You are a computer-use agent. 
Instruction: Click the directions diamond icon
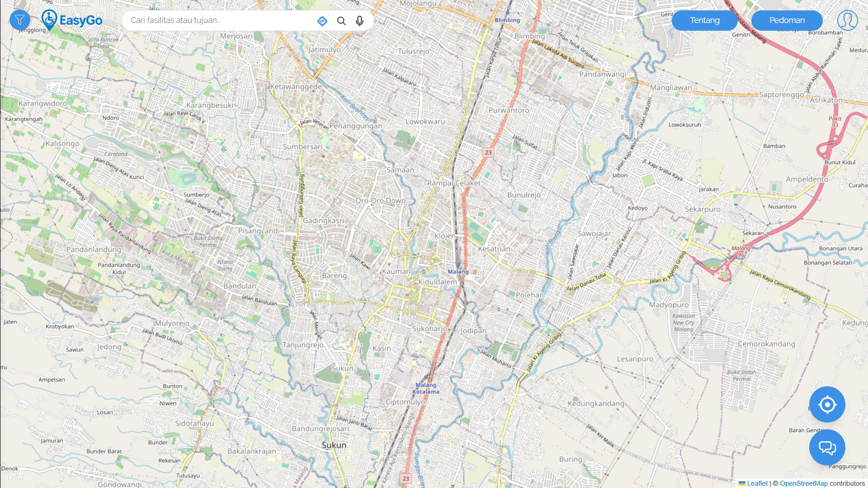(322, 21)
